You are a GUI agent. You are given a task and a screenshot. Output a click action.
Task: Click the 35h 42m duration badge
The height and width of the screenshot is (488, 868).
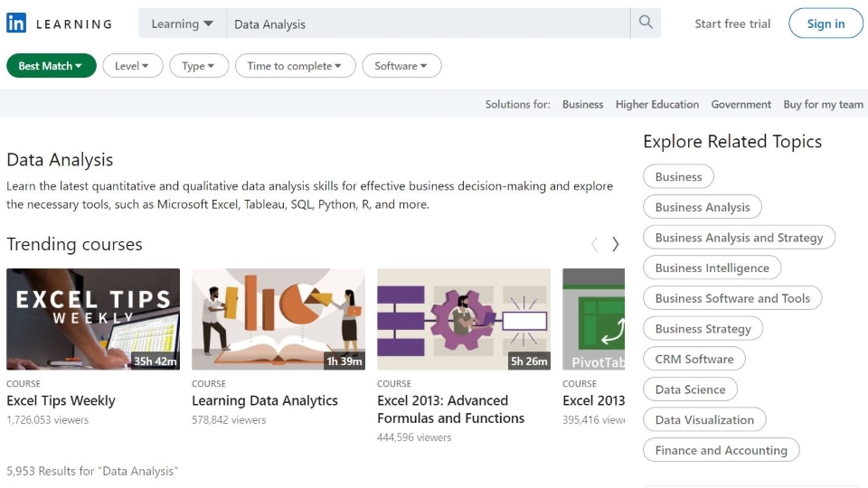pos(155,361)
